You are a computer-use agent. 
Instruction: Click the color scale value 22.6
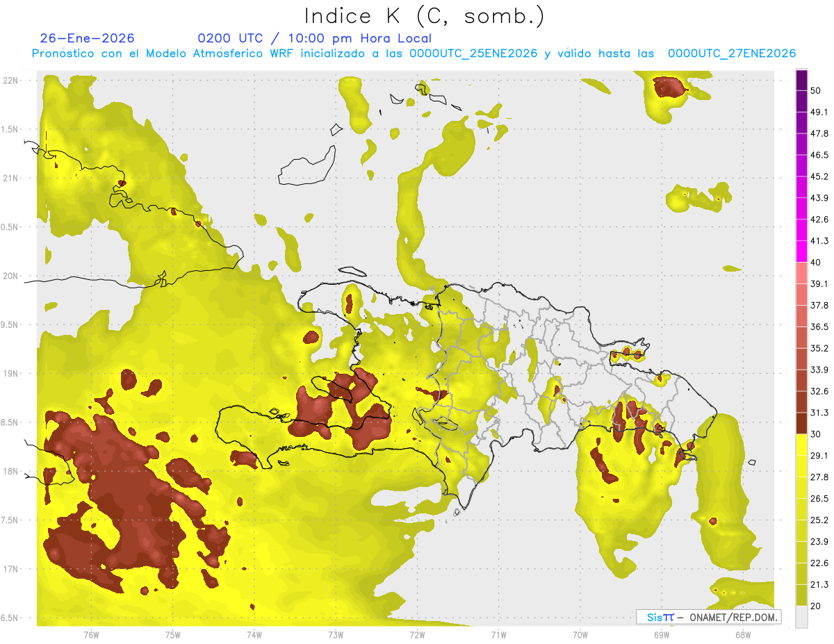[820, 563]
